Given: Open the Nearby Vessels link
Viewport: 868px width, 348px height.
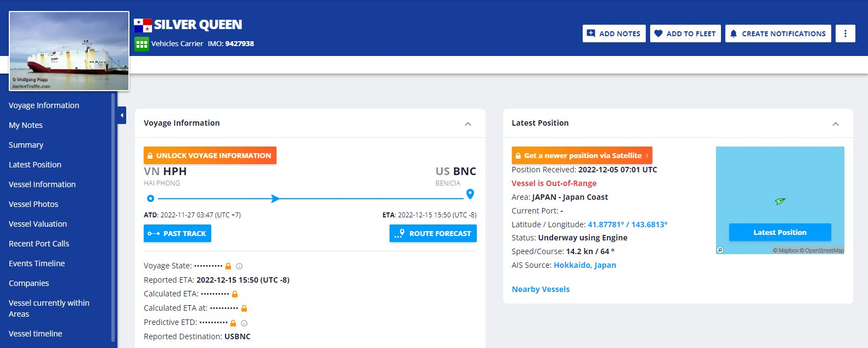Looking at the screenshot, I should pos(540,289).
